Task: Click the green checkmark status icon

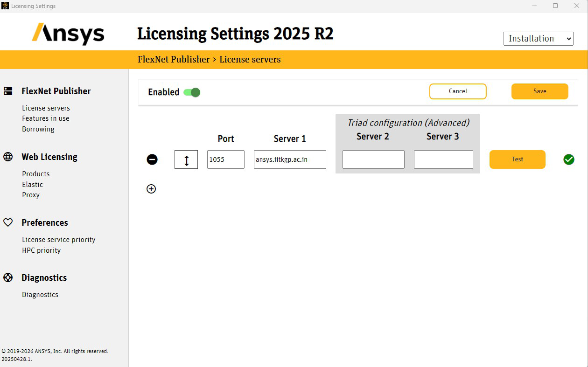Action: pos(568,159)
